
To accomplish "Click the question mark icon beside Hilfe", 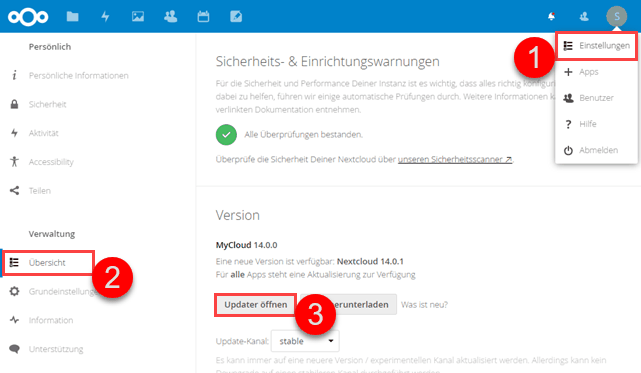I will pos(568,124).
